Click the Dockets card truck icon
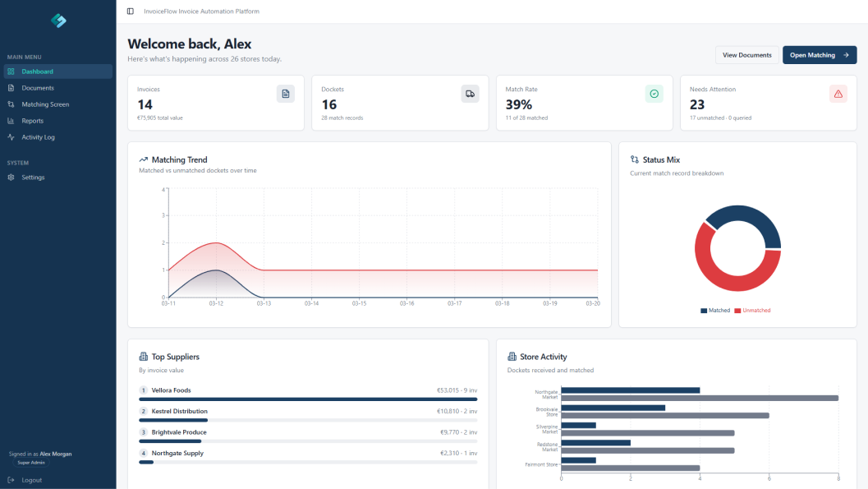This screenshot has width=868, height=489. coord(470,94)
